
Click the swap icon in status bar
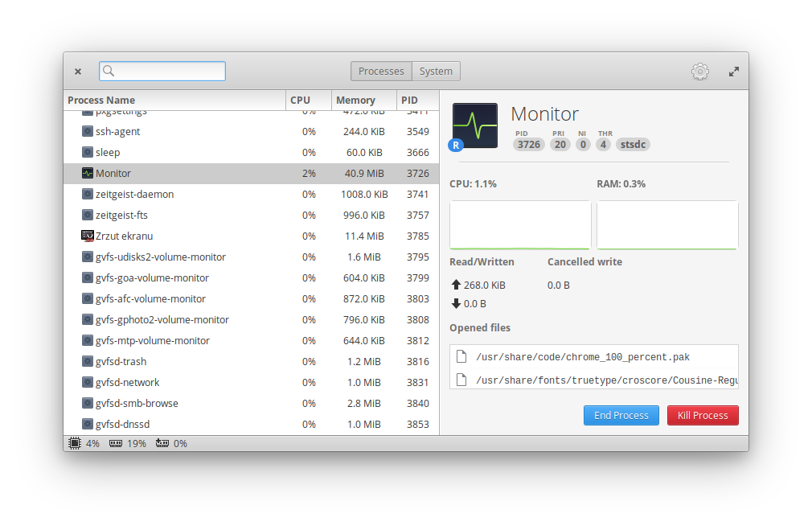pos(162,443)
